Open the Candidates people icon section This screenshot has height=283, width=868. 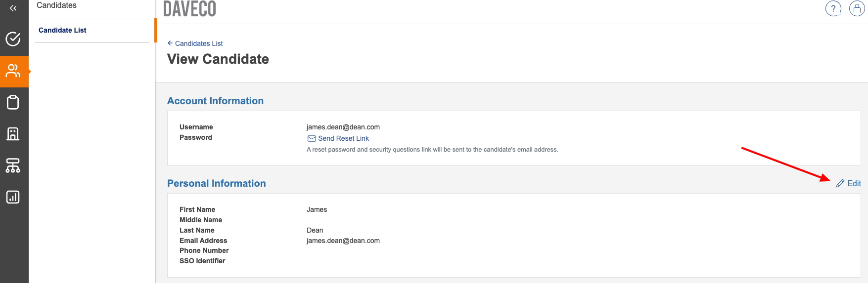13,71
